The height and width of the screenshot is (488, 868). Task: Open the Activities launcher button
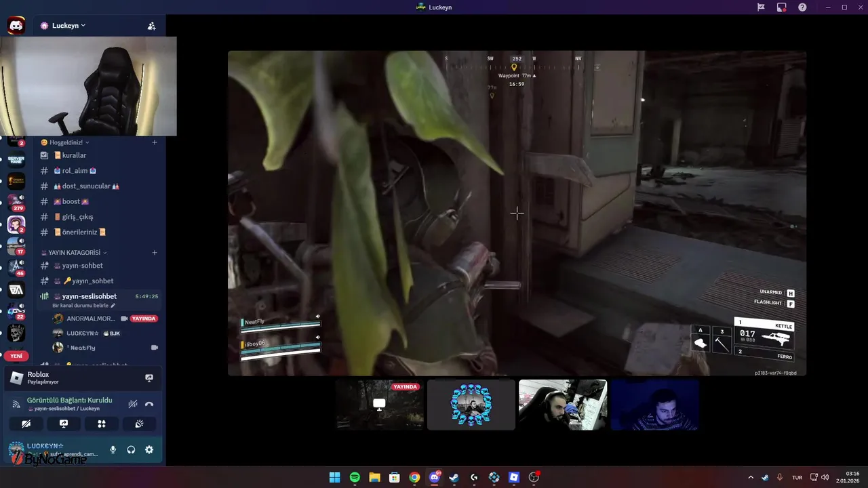[102, 424]
